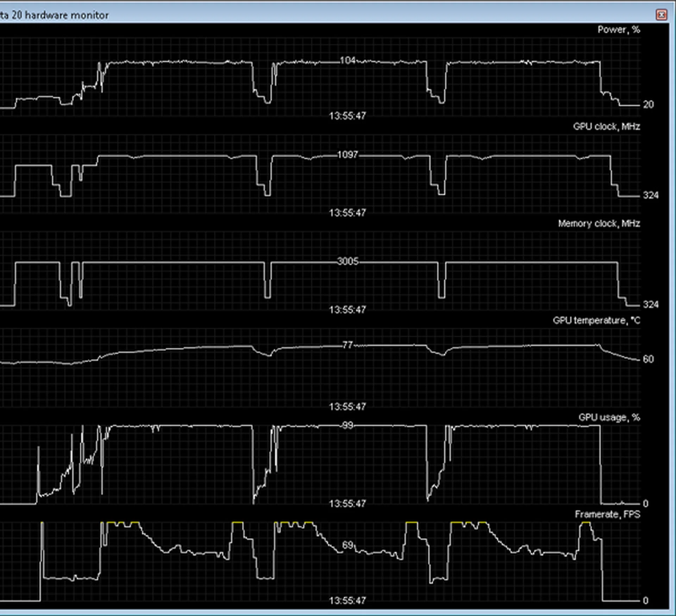Viewport: 676px width, 616px height.
Task: Click the Memory clock, MHz graph label
Action: tap(599, 224)
